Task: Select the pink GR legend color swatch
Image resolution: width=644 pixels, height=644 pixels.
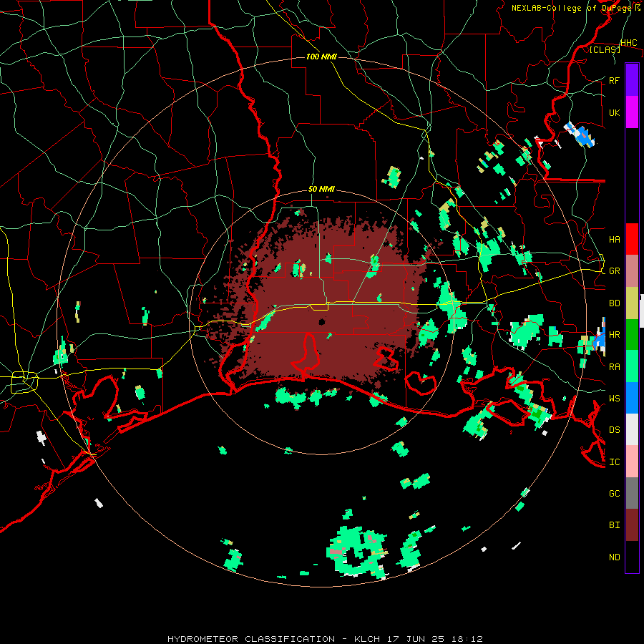Action: click(632, 271)
